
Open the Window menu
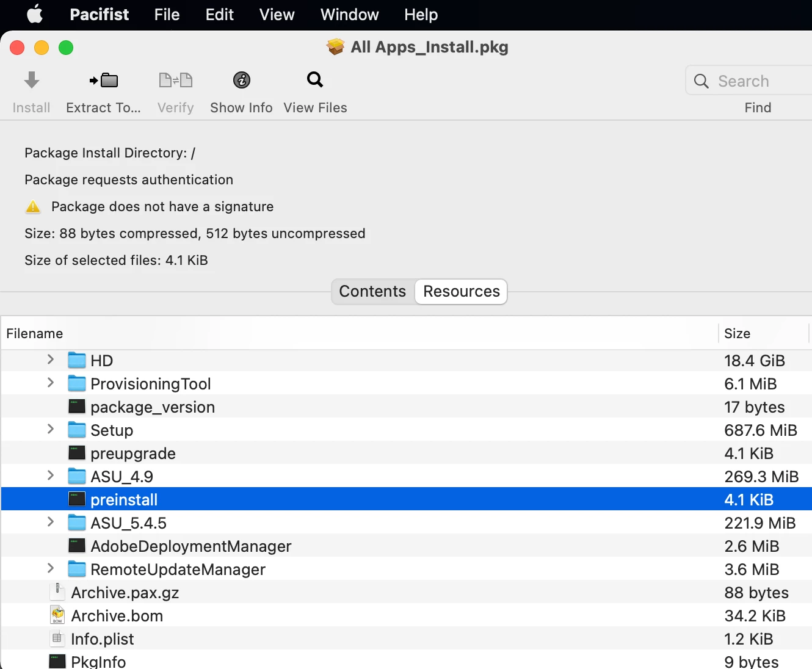(349, 15)
